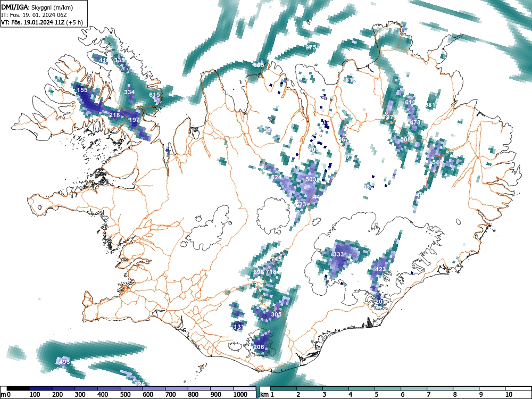532x399 pixels.
Task: Click the 155 value in the Westfjords
Action: coord(82,90)
